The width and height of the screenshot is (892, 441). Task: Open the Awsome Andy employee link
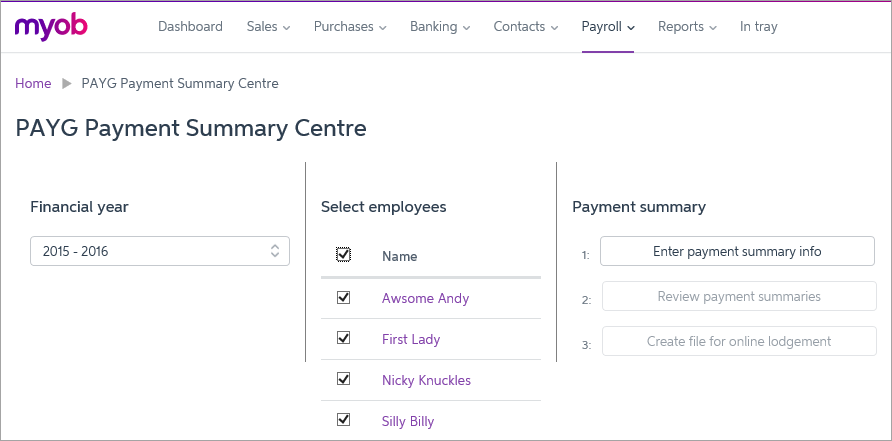click(425, 298)
